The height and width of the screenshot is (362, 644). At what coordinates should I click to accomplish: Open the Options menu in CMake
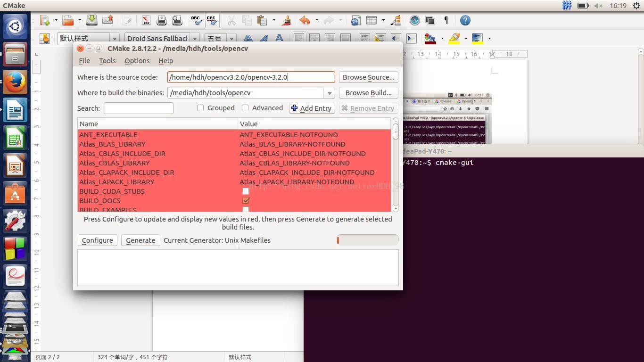tap(137, 61)
